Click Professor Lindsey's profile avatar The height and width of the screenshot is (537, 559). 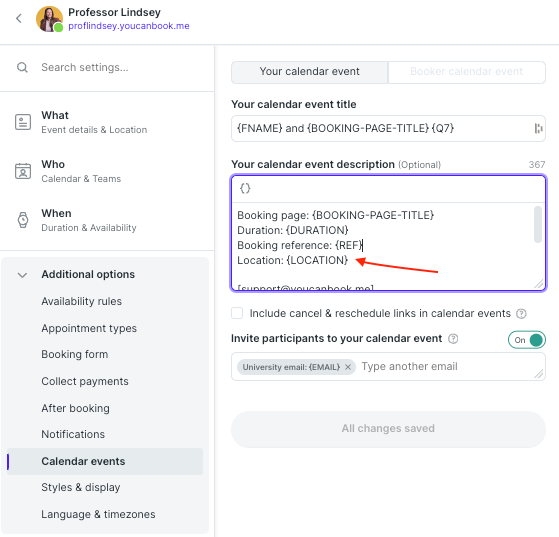click(49, 19)
